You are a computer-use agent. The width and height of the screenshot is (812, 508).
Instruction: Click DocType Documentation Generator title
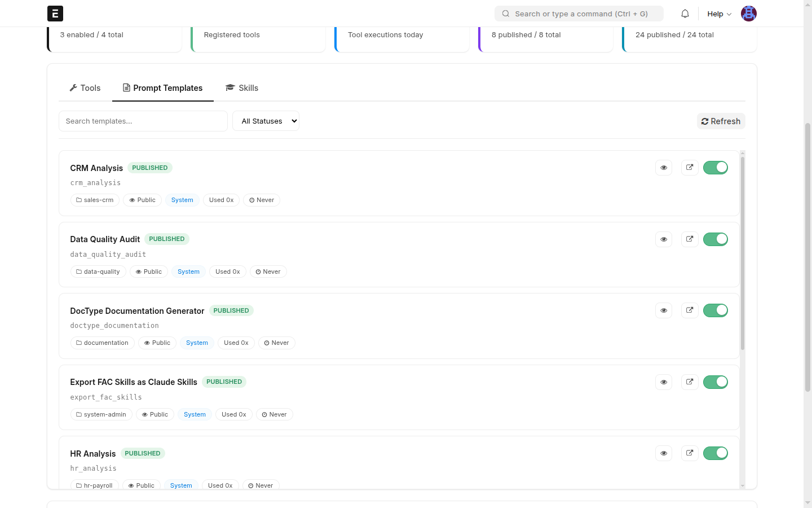(x=137, y=311)
